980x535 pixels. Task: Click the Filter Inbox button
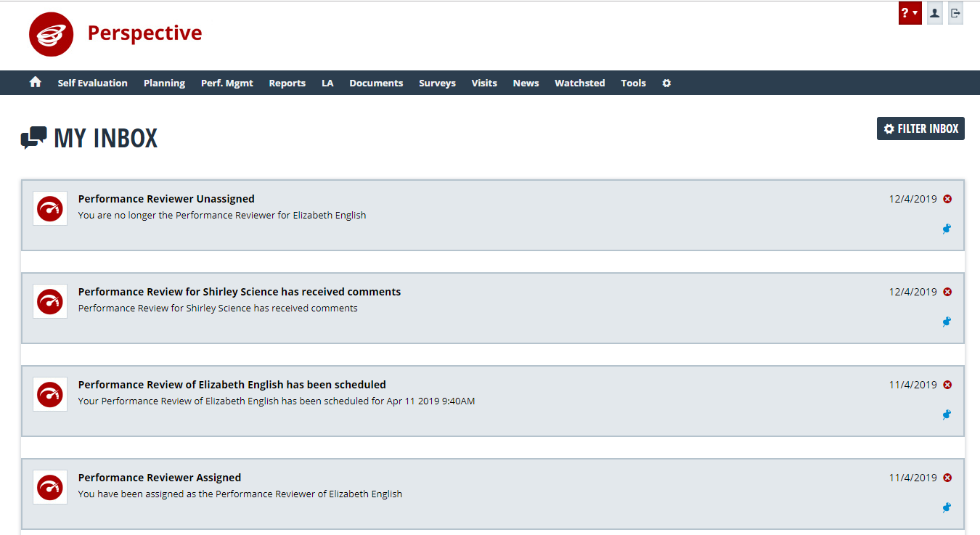coord(920,128)
